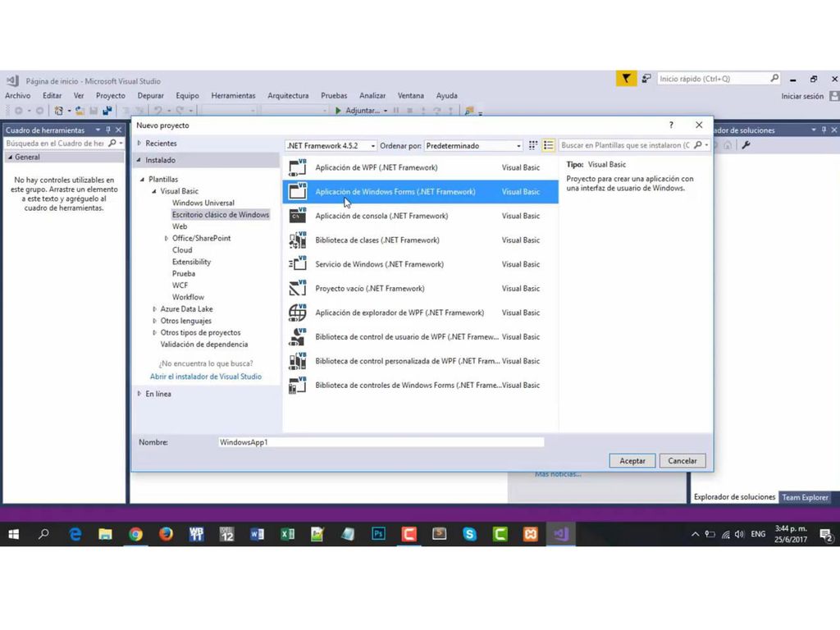Open the Depurar menu

point(151,95)
